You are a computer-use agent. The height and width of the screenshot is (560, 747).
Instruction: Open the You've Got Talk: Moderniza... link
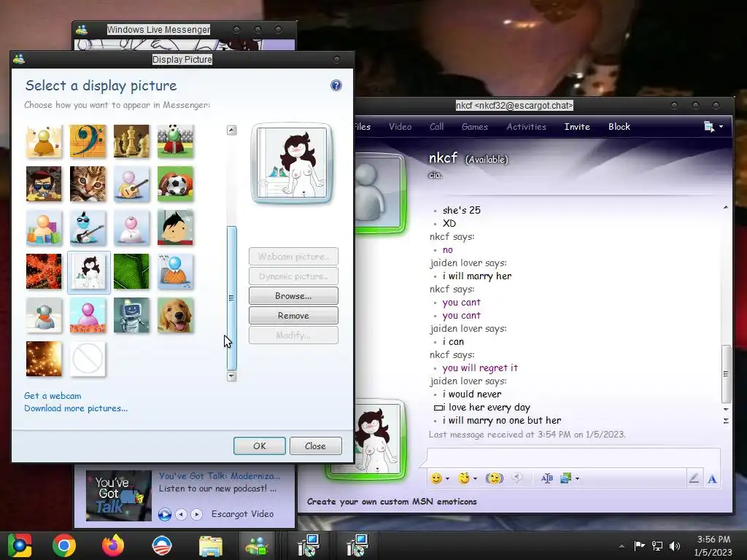(x=220, y=475)
